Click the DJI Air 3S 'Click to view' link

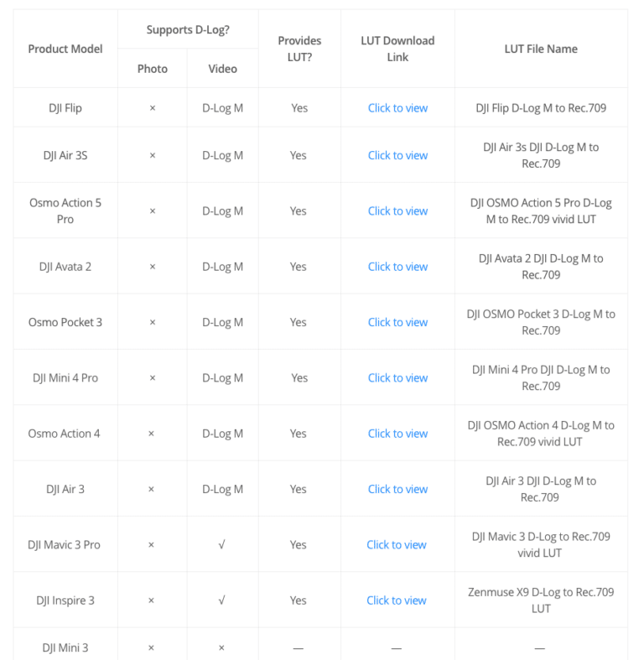pos(397,155)
